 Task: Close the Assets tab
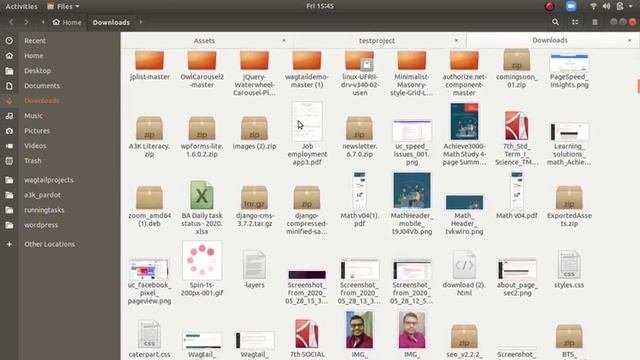point(284,40)
